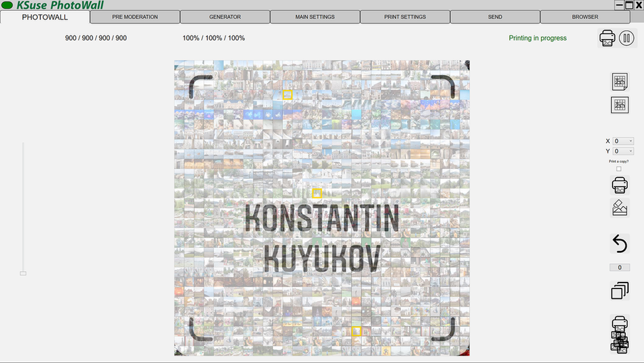Click the framed photo grid icon
This screenshot has height=363, width=644.
(620, 105)
